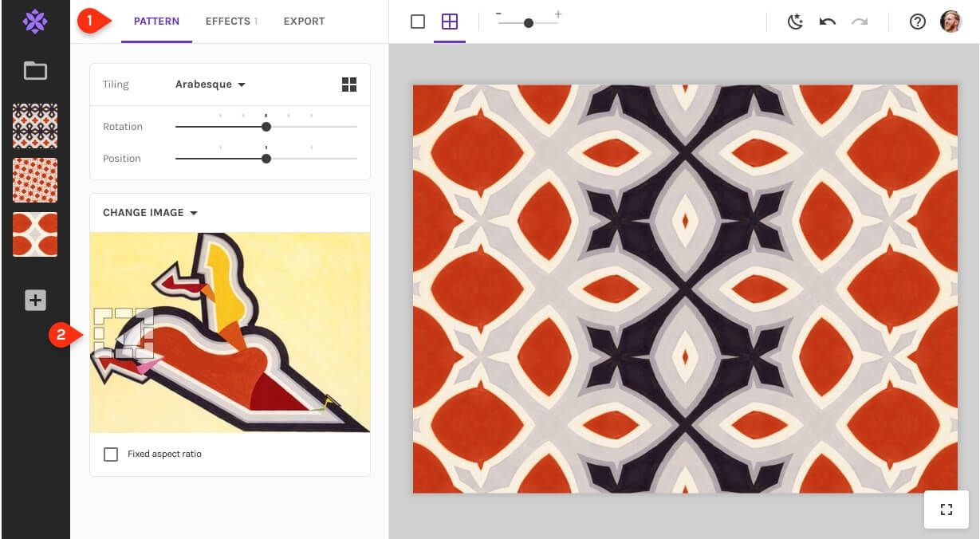Image resolution: width=980 pixels, height=539 pixels.
Task: Click the Rotation slider handle
Action: 266,127
